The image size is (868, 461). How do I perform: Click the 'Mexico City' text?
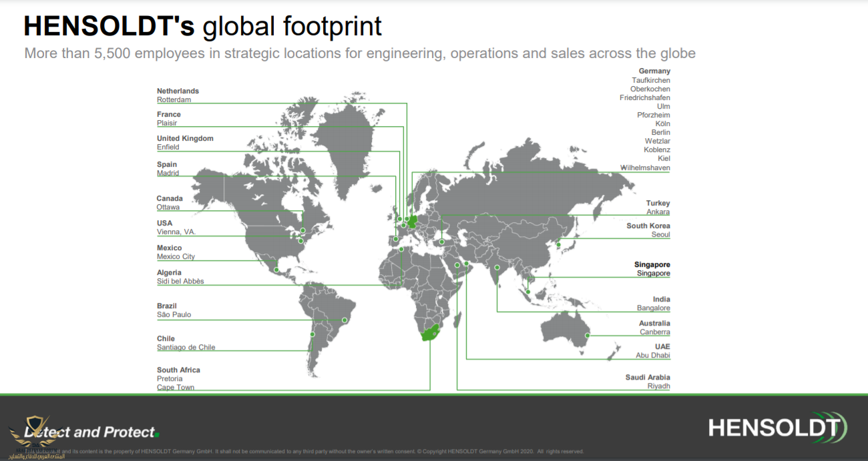176,256
